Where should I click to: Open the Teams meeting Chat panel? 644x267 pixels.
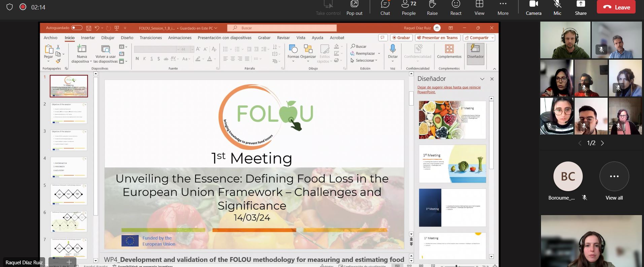pyautogui.click(x=385, y=8)
